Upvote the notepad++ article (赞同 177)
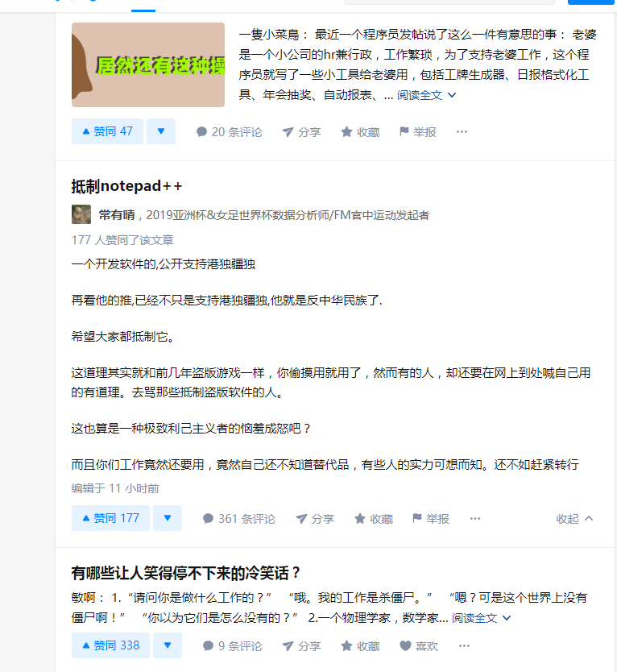The width and height of the screenshot is (617, 672). coord(110,518)
